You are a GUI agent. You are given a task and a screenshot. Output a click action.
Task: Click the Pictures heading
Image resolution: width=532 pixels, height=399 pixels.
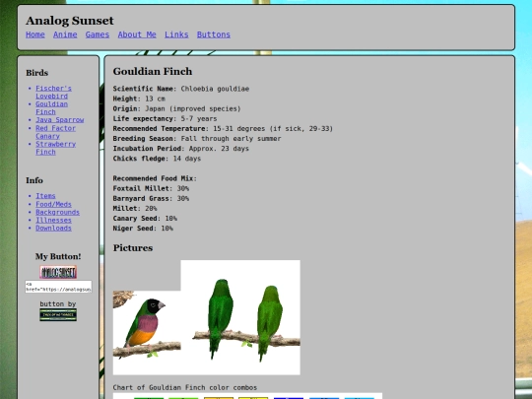coord(133,248)
